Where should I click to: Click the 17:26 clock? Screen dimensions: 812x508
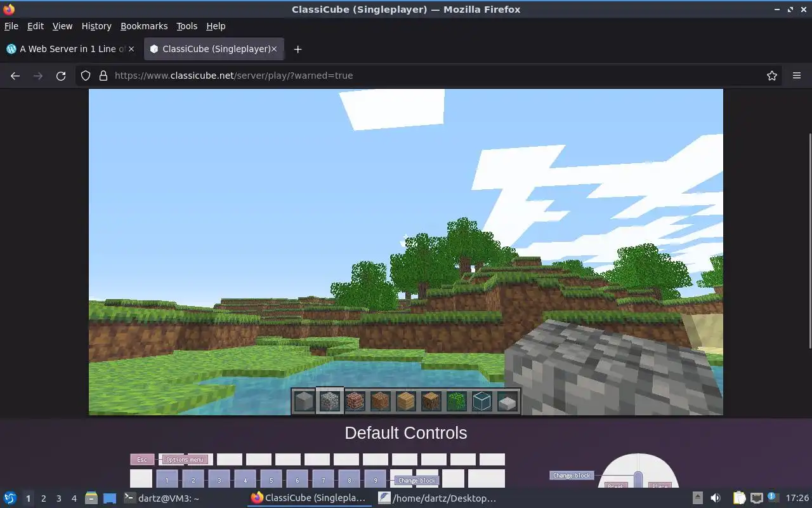coord(797,498)
